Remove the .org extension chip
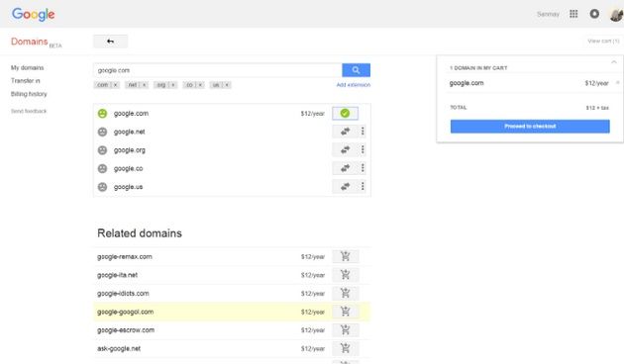The width and height of the screenshot is (624, 364). click(173, 85)
